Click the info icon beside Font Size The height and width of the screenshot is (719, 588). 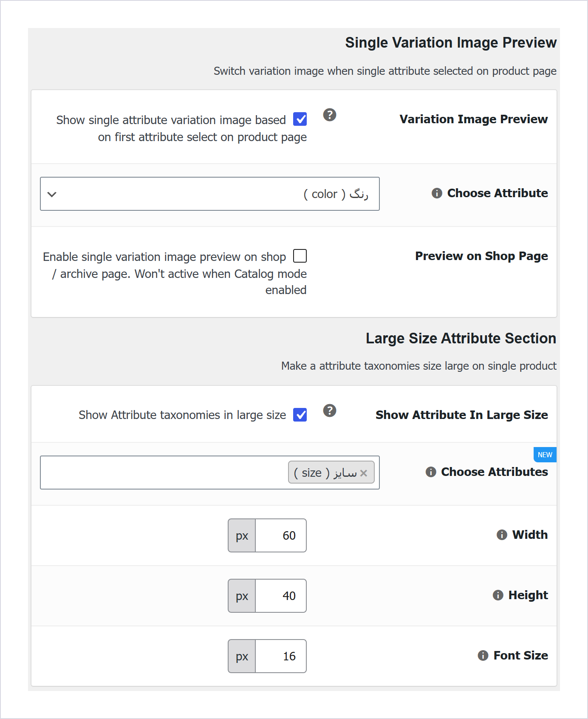(483, 656)
